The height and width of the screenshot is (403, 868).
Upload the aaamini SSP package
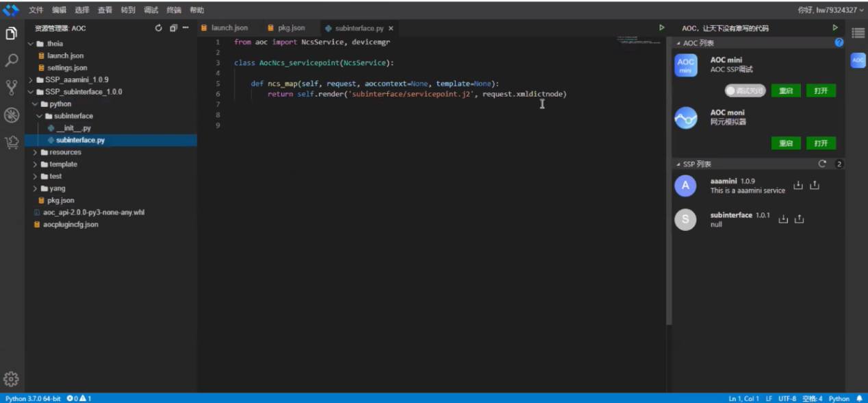pyautogui.click(x=814, y=185)
